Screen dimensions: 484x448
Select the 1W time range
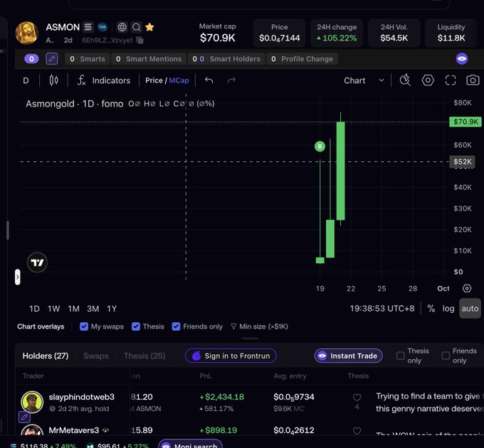[53, 309]
